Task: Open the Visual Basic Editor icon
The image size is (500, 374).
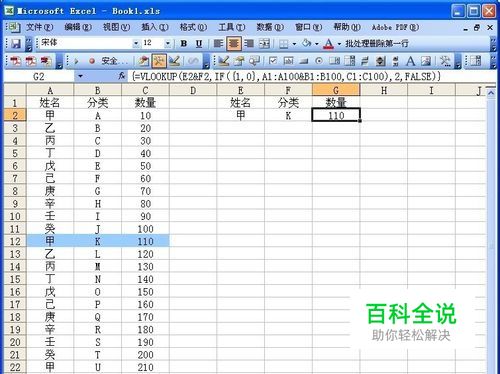Action: coord(143,61)
